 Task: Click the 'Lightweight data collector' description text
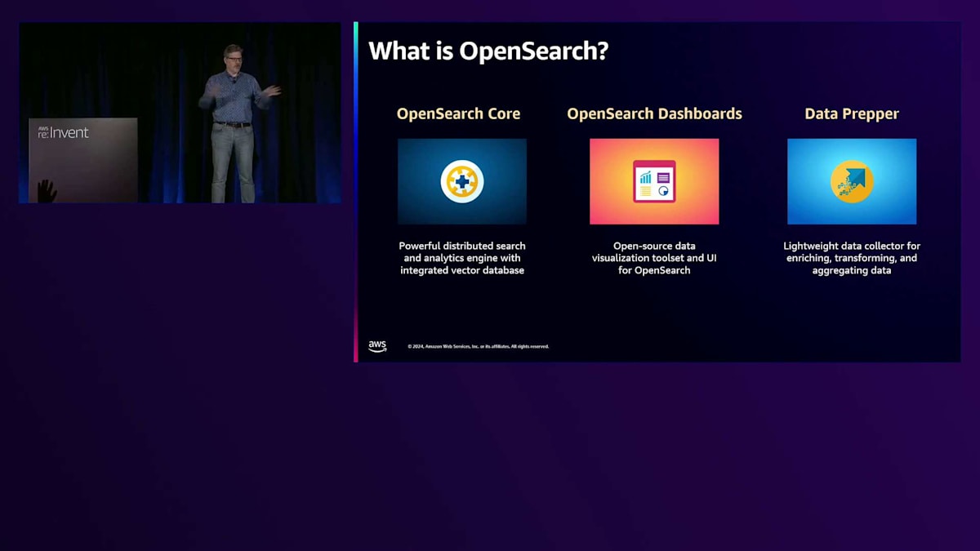tap(852, 258)
